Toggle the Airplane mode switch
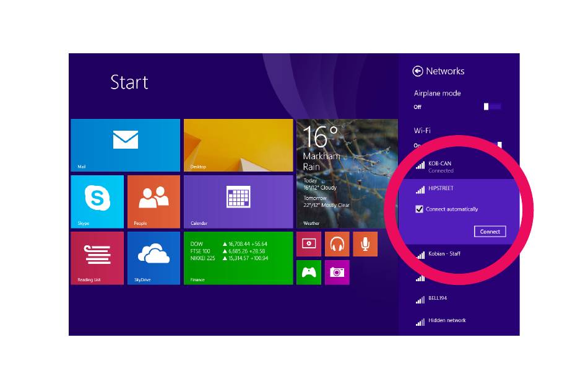 tap(492, 107)
